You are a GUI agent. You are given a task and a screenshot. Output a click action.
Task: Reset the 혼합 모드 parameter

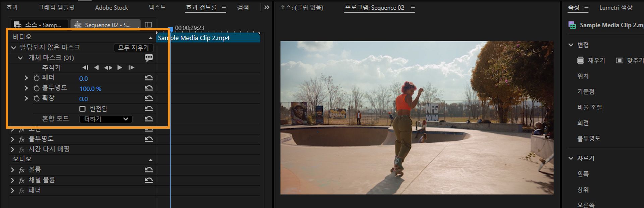coord(149,119)
